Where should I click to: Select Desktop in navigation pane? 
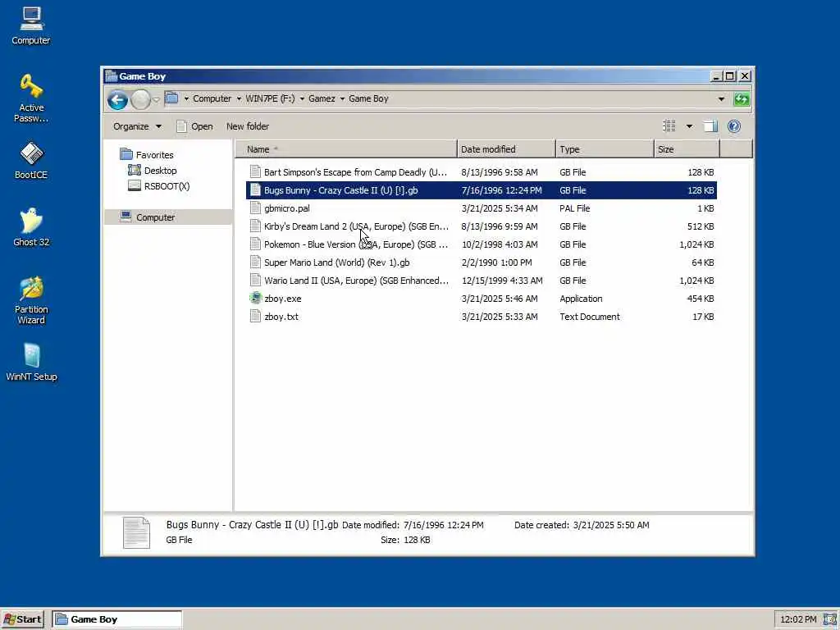click(x=153, y=171)
